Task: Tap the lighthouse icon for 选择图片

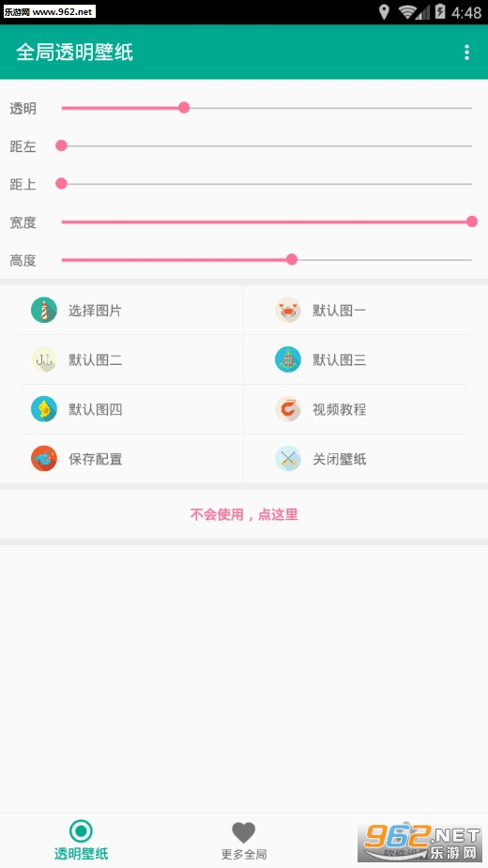Action: click(x=44, y=310)
